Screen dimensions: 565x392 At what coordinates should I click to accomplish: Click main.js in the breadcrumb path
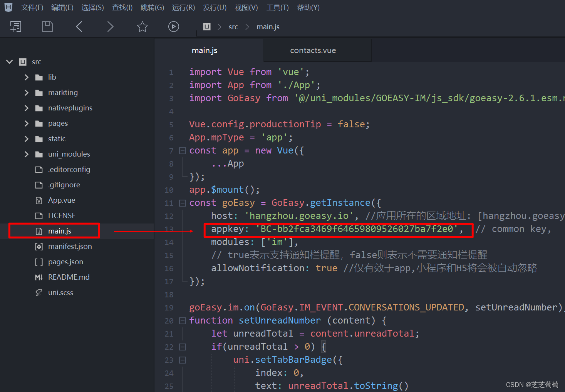(x=268, y=26)
